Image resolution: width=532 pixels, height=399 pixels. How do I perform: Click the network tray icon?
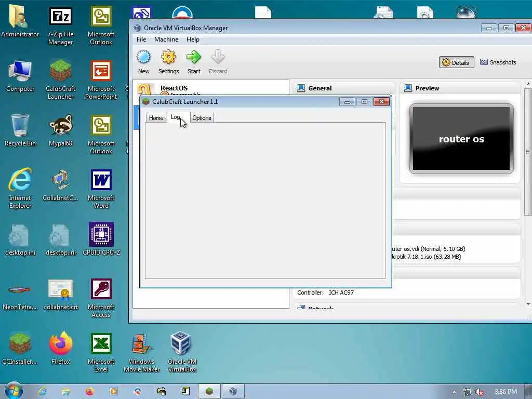(467, 392)
